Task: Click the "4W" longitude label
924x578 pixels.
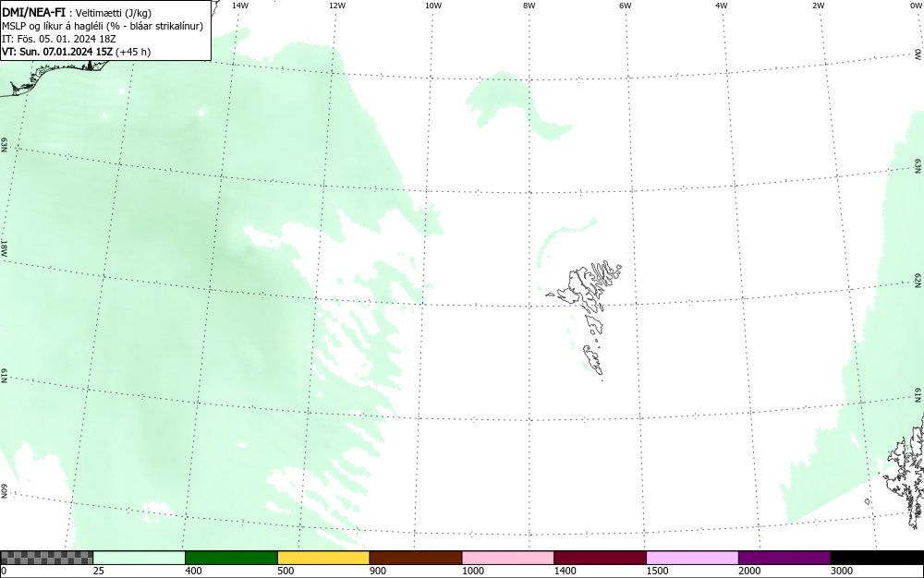Action: [x=722, y=6]
